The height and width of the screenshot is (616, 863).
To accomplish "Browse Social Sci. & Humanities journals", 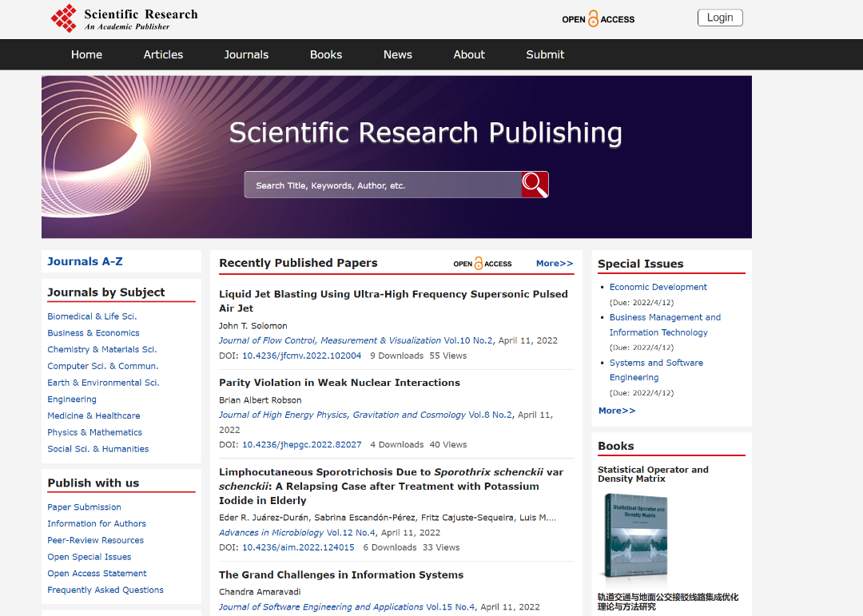I will click(x=98, y=449).
